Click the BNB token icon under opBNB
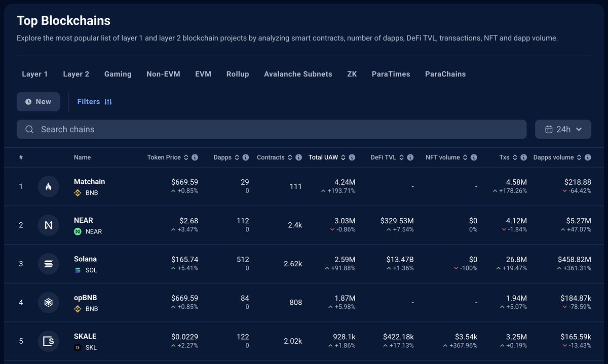608x364 pixels. (78, 309)
